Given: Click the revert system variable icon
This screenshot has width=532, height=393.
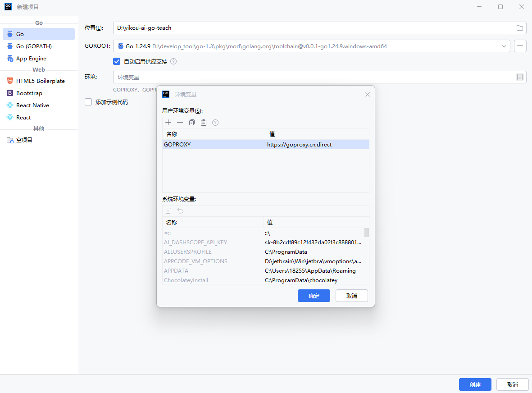Looking at the screenshot, I should (x=180, y=211).
